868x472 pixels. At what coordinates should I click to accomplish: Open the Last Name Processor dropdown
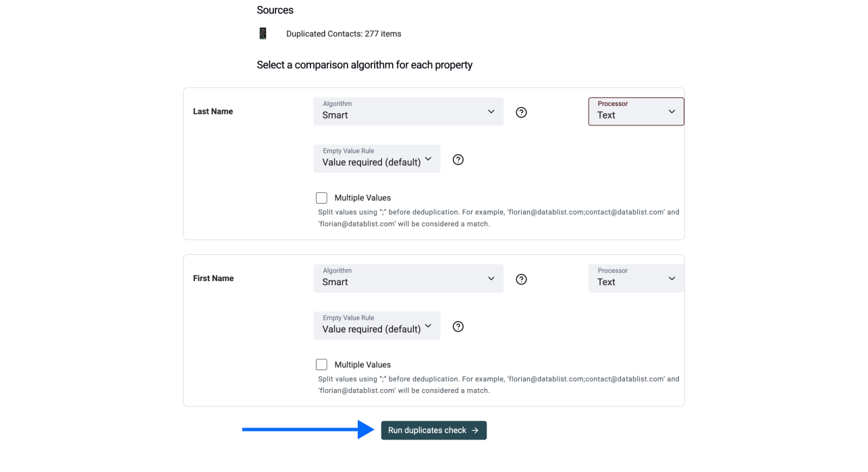point(636,112)
